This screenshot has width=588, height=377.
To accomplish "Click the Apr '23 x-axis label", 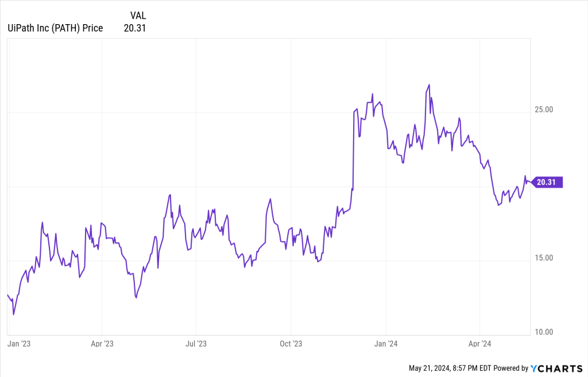I will point(102,344).
